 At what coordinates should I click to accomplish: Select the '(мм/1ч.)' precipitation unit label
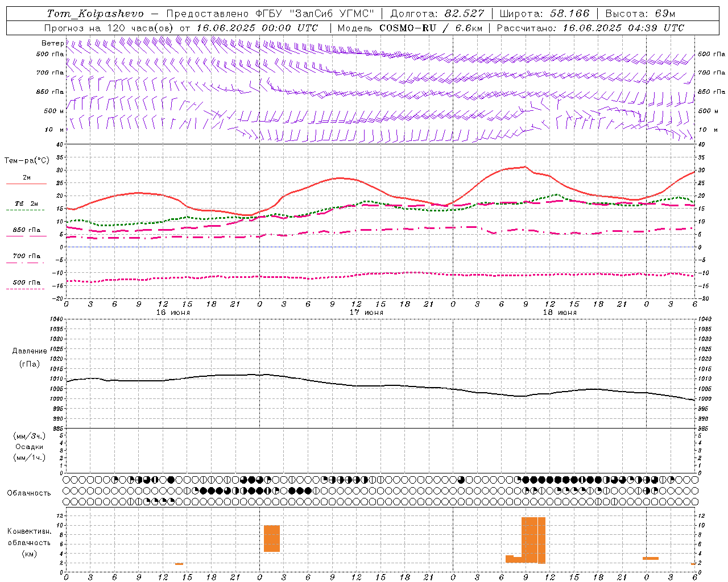click(x=30, y=458)
